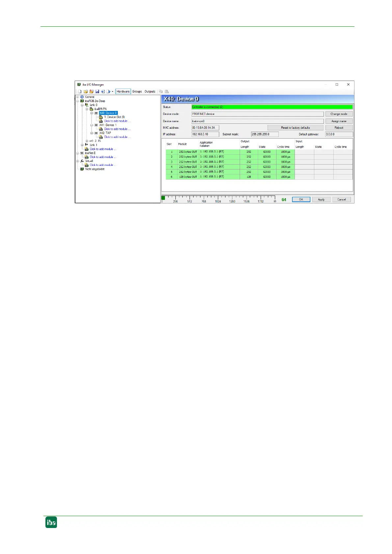
Task: Click the Export document-arrow toolbar icon
Action: pyautogui.click(x=108, y=92)
